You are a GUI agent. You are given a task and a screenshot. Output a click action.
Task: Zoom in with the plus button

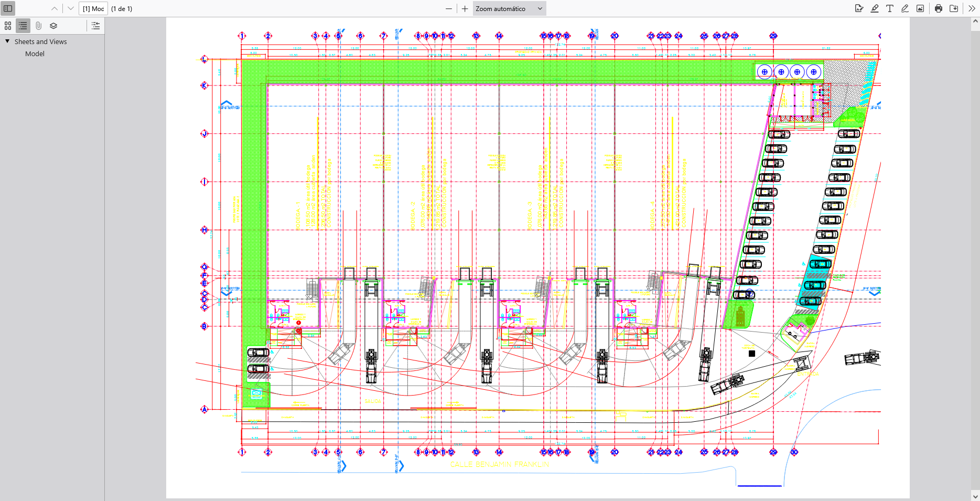click(x=465, y=8)
